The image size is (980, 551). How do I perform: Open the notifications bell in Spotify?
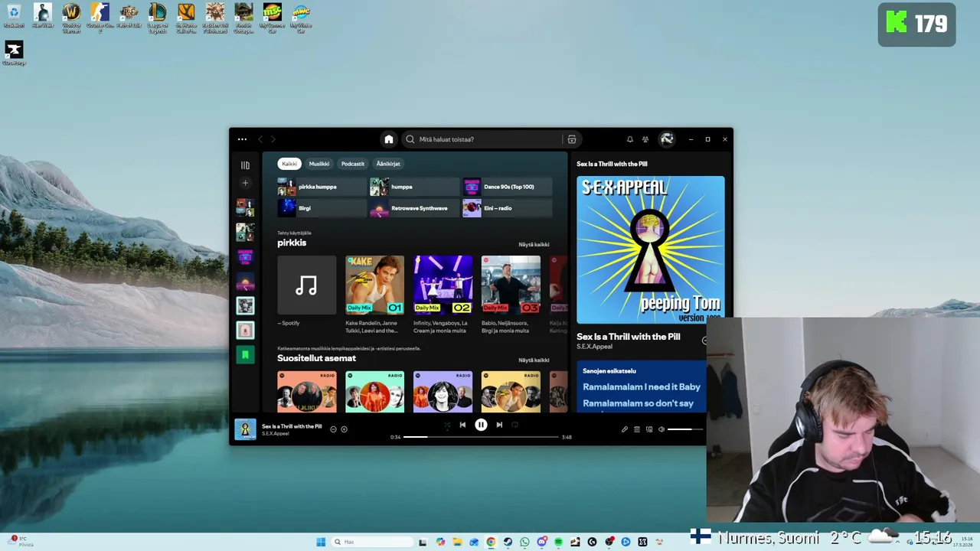click(x=629, y=139)
